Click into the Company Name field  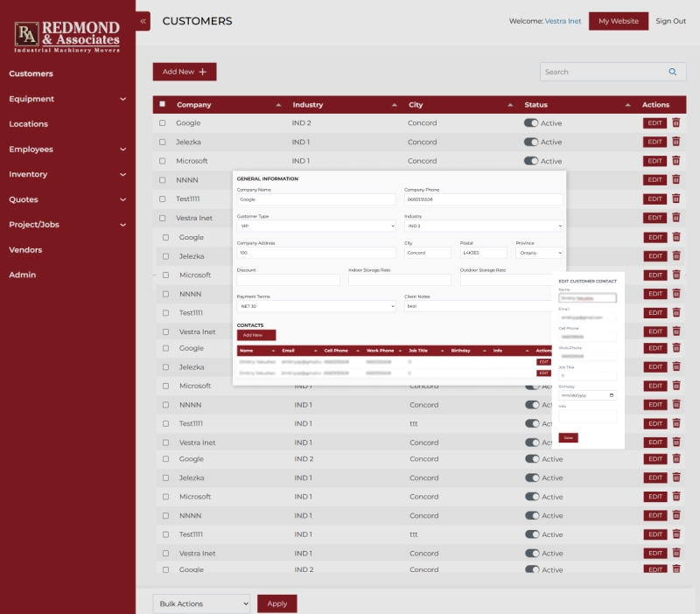point(315,199)
